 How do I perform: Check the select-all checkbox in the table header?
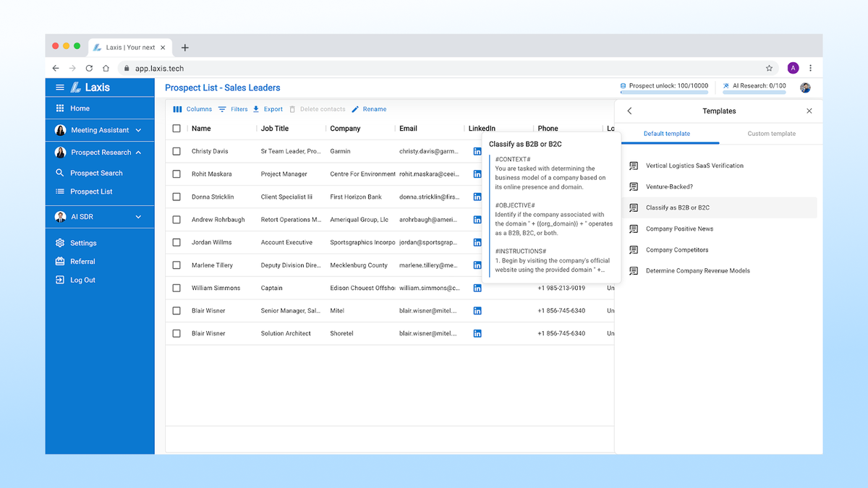pos(176,128)
